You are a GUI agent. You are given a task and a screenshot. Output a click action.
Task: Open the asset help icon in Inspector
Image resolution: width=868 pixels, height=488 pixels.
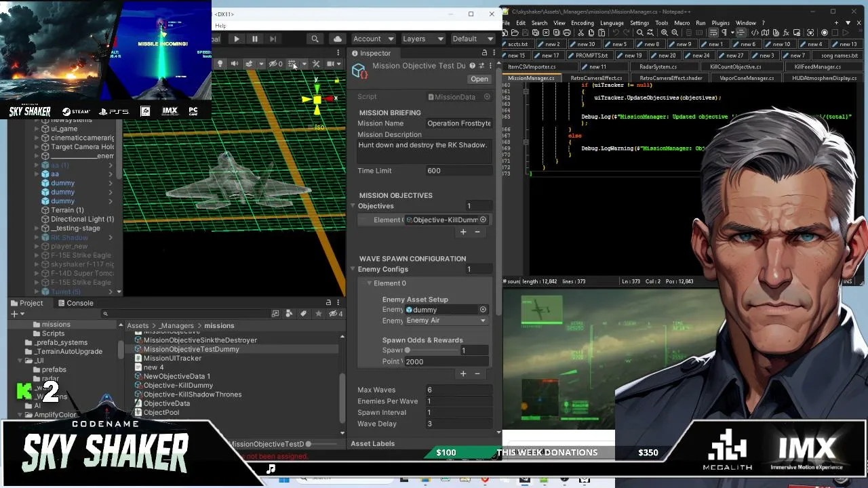click(473, 66)
